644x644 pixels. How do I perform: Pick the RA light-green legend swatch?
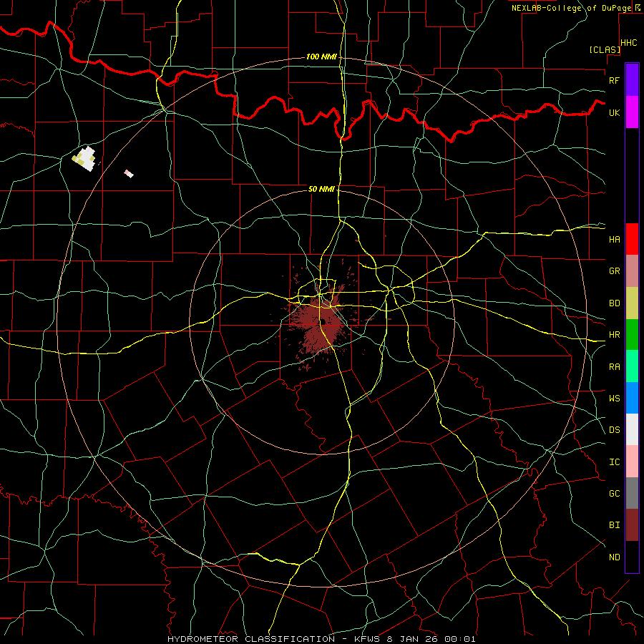[x=632, y=366]
